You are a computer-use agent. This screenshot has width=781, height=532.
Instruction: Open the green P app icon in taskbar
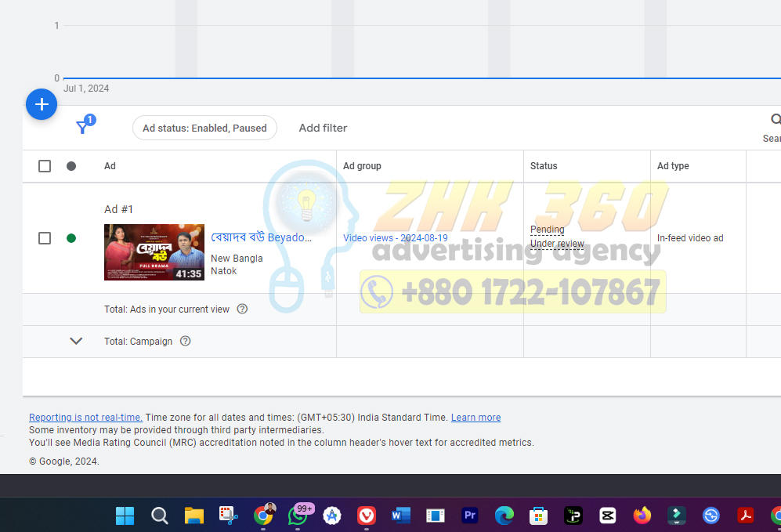click(x=573, y=516)
